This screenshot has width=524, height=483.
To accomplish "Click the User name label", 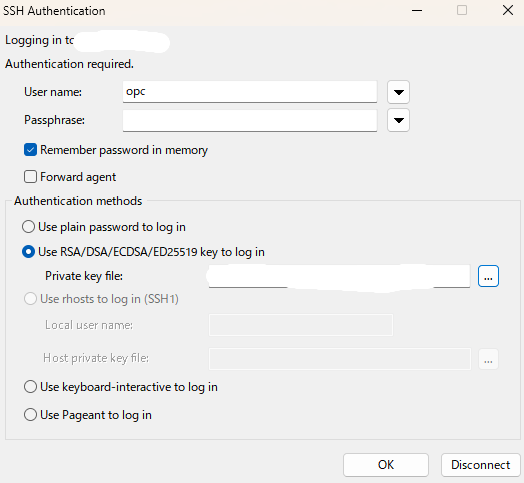I will pyautogui.click(x=53, y=92).
